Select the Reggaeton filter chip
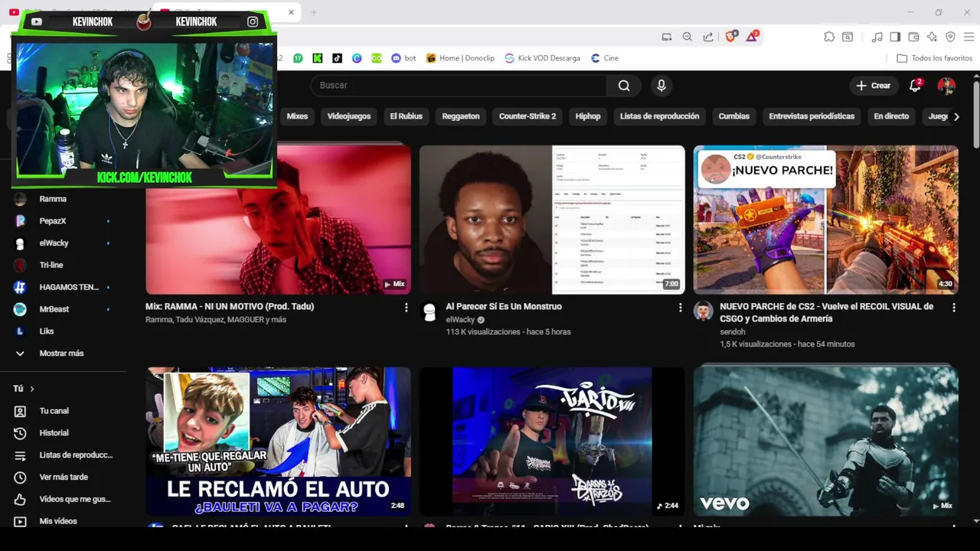Viewport: 980px width, 551px height. tap(461, 116)
